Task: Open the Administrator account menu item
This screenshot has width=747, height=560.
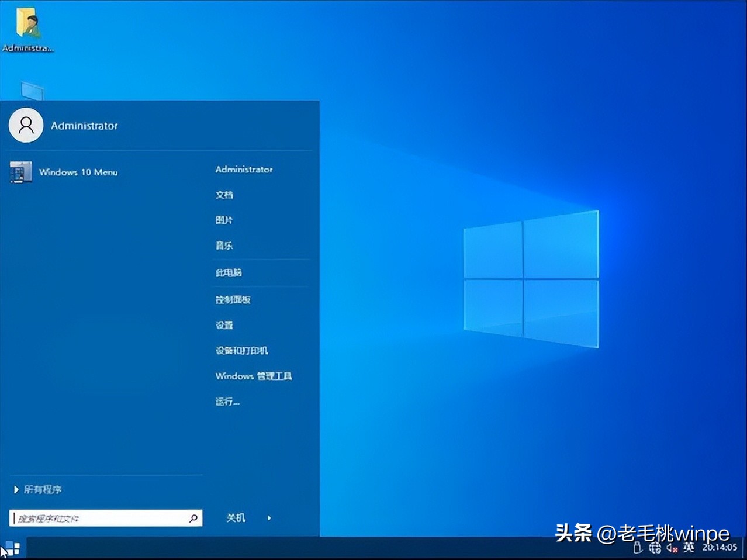Action: tap(244, 170)
